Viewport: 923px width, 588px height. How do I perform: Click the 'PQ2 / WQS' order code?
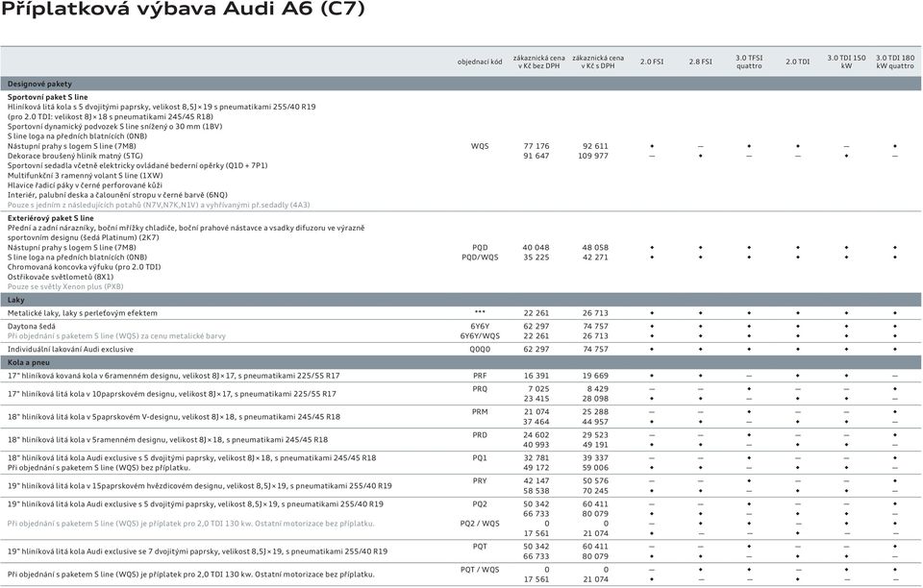480,524
